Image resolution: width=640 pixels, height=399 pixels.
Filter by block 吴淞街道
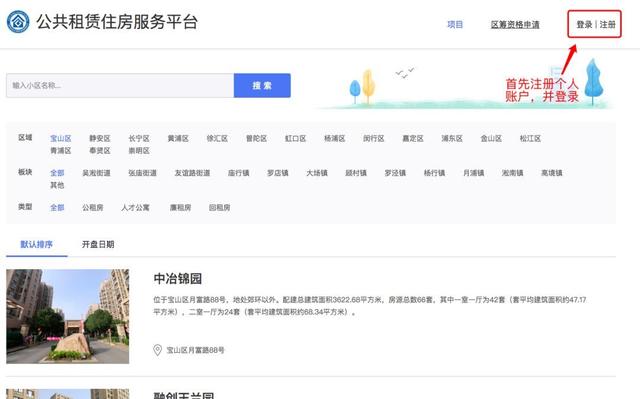click(96, 173)
